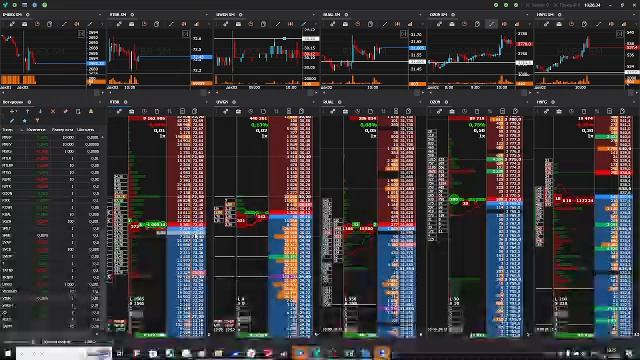640x360 pixels.
Task: Open the dropdown arrow of the UWGN order book header
Action: (314, 102)
